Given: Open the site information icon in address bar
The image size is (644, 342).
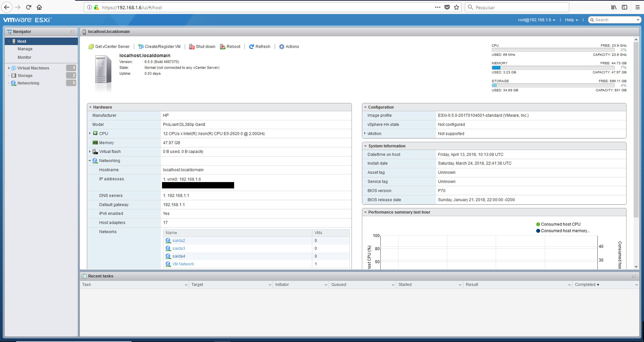Looking at the screenshot, I should pos(90,7).
